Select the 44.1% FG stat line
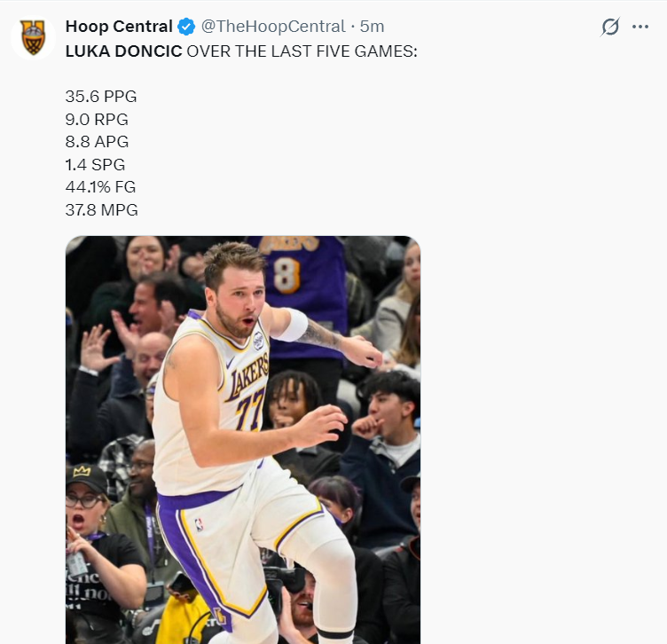 [x=100, y=187]
